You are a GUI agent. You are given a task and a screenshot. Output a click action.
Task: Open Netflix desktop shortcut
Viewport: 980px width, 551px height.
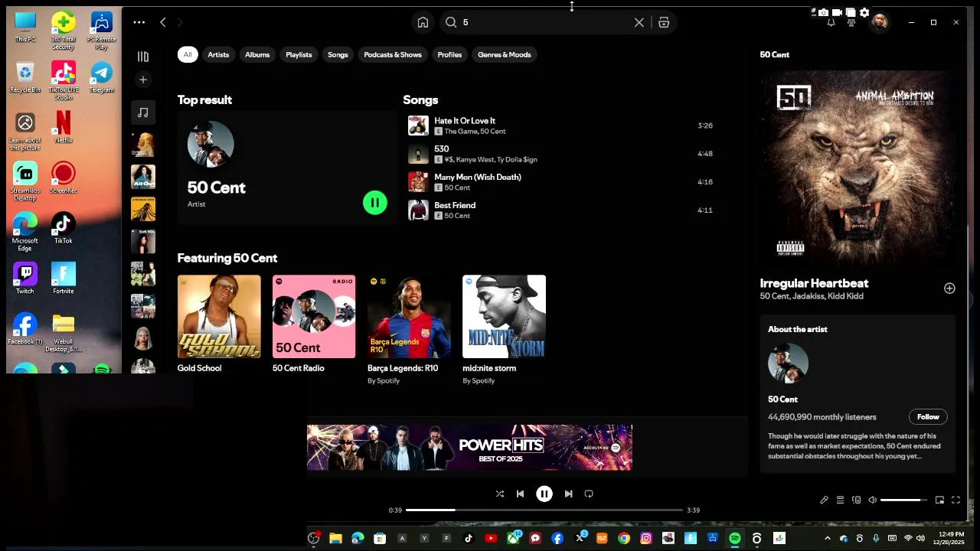tap(63, 127)
